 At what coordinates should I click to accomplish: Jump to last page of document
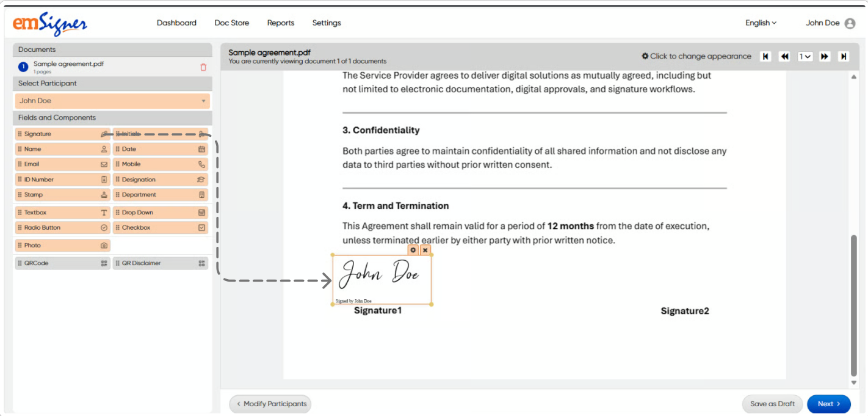tap(844, 56)
